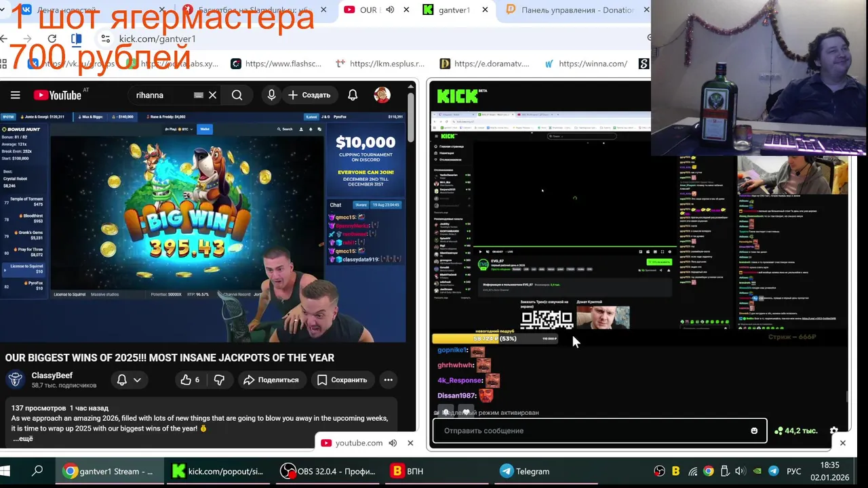Open Kick chat settings gear
This screenshot has height=488, width=868.
tap(833, 430)
